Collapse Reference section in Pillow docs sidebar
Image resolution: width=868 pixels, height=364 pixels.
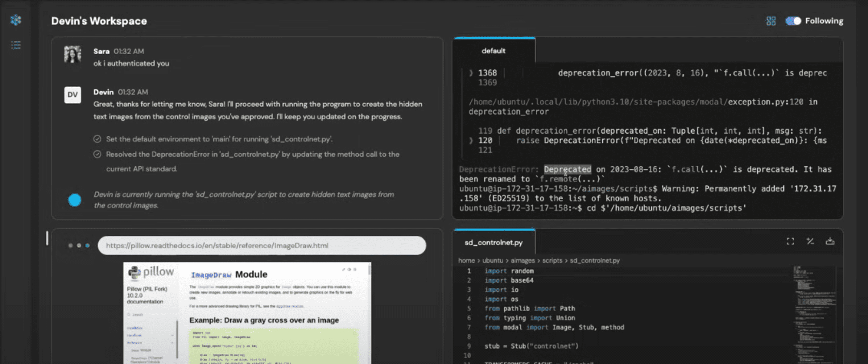pos(172,342)
